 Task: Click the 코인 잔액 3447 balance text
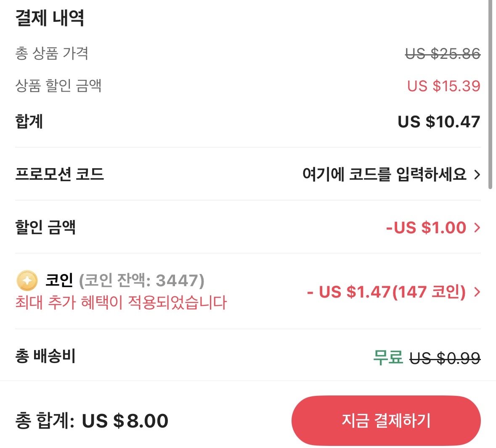pos(143,279)
